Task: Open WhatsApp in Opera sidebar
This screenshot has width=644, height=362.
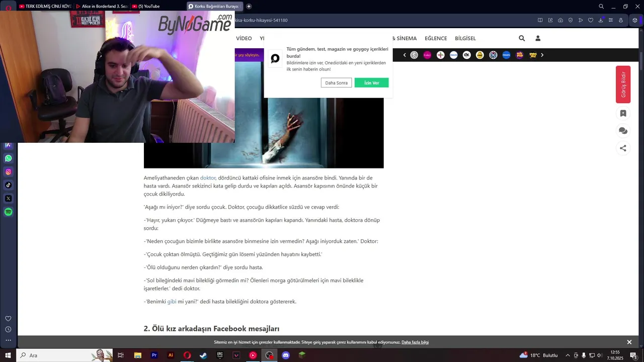Action: pyautogui.click(x=8, y=158)
